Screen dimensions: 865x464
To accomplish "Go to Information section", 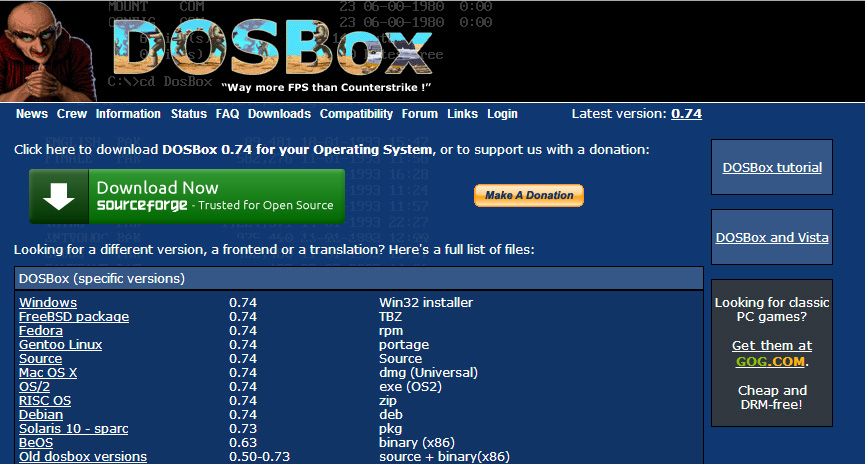I will pos(128,114).
